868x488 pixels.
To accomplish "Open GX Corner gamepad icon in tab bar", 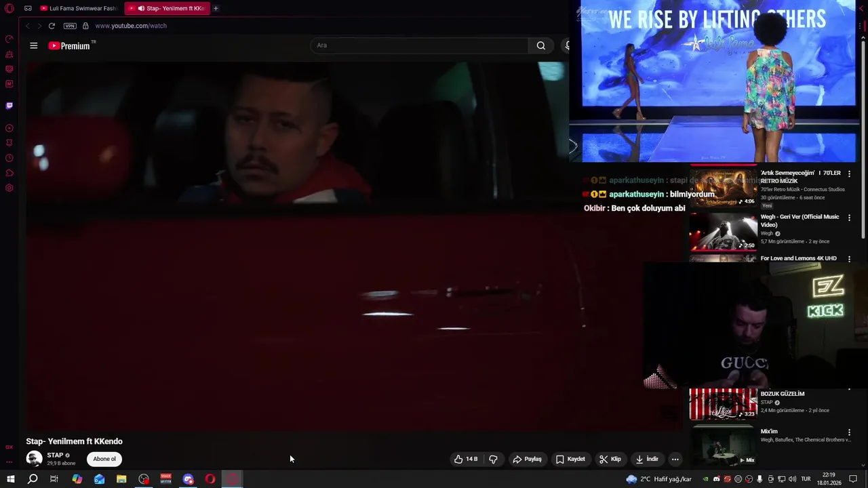I will pyautogui.click(x=28, y=8).
